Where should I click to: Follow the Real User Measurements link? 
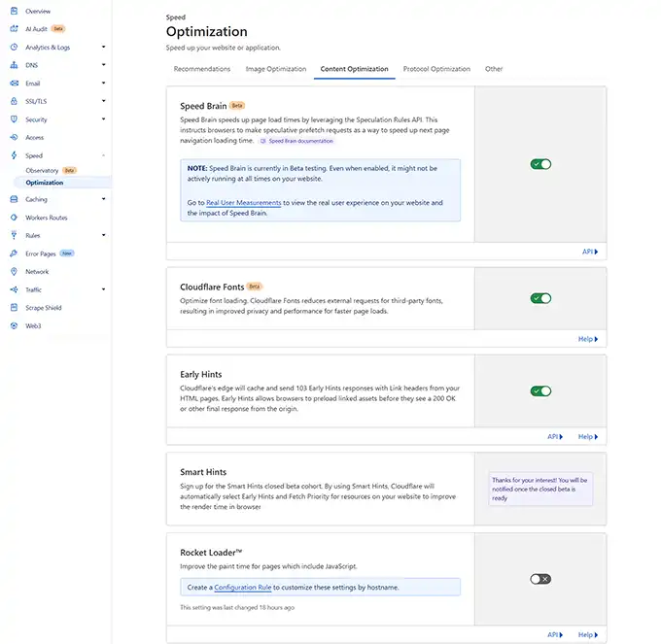[x=244, y=203]
